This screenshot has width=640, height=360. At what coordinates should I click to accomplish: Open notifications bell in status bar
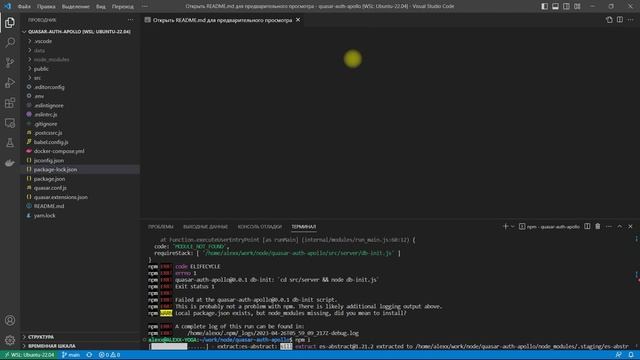click(631, 355)
